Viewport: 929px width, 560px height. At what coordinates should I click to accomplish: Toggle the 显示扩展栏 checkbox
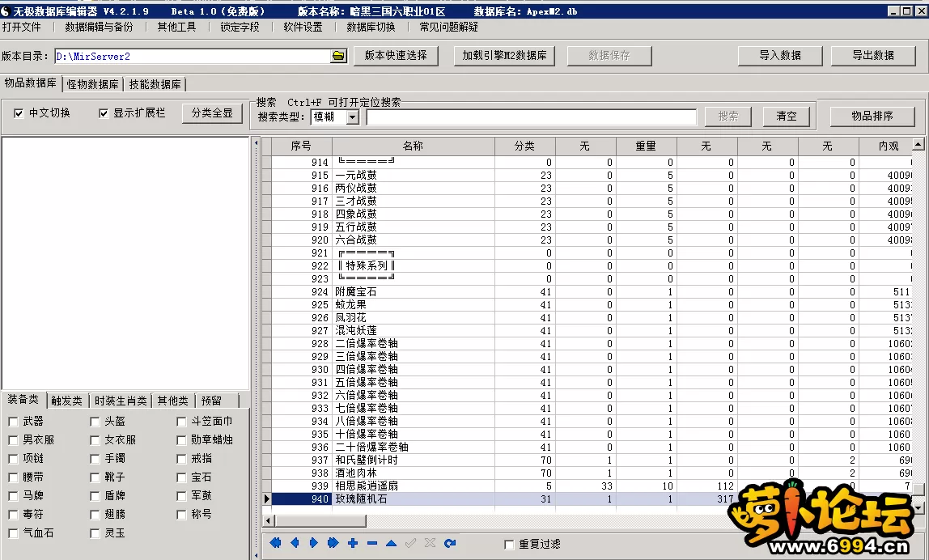tap(104, 113)
